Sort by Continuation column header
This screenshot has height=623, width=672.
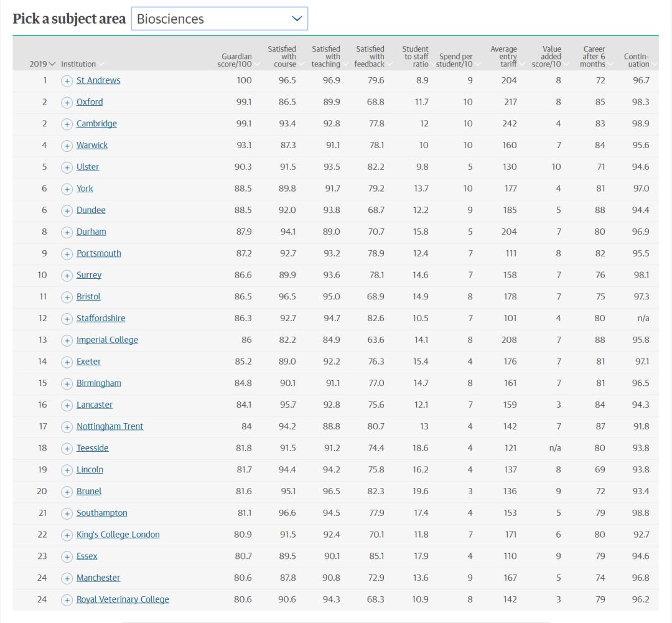[x=640, y=60]
